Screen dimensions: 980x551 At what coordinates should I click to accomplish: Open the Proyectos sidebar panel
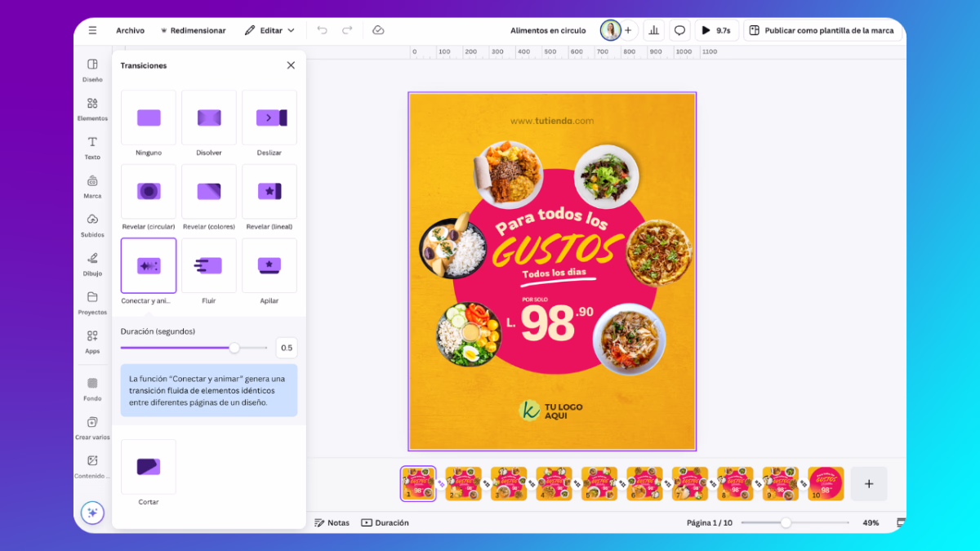(92, 303)
